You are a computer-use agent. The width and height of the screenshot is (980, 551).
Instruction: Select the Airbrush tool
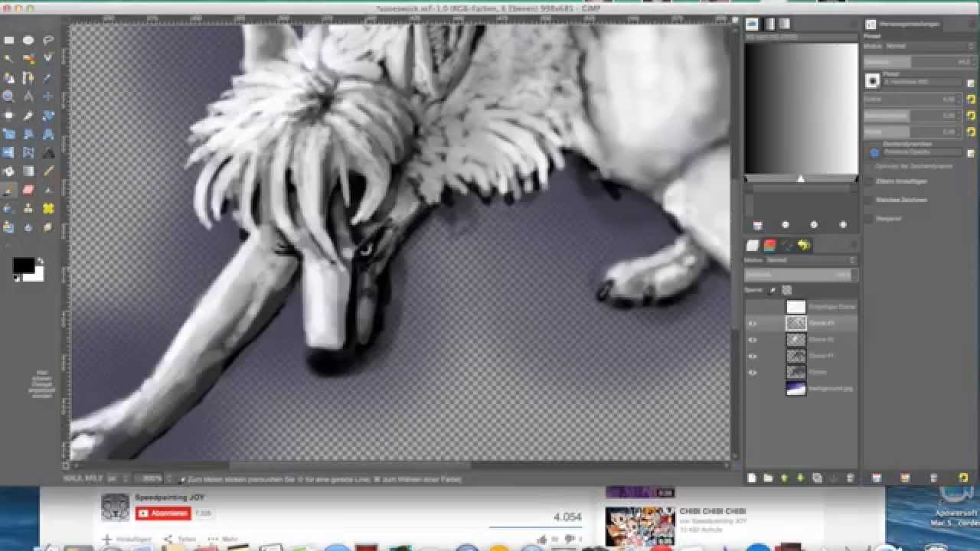click(x=48, y=190)
